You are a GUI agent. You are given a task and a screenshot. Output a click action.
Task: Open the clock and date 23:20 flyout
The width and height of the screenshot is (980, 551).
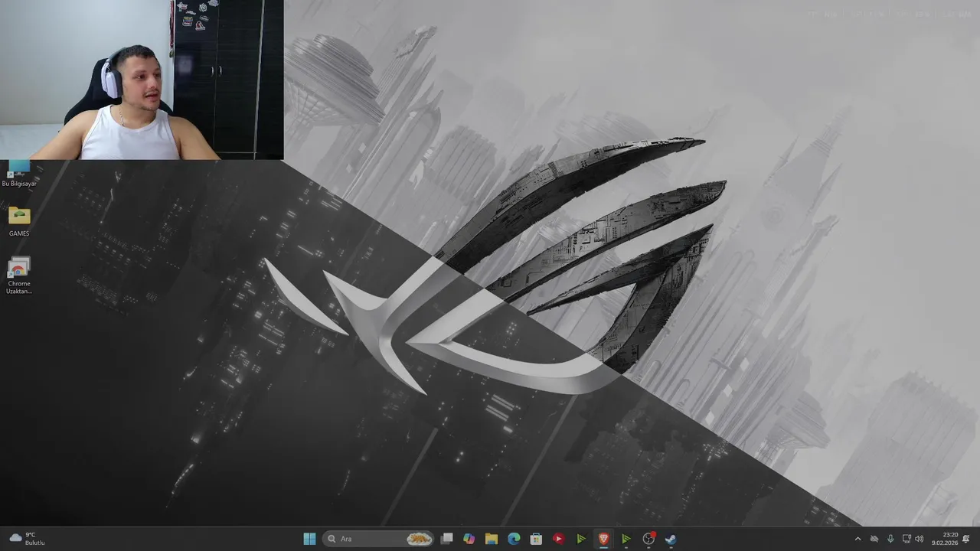pos(945,539)
